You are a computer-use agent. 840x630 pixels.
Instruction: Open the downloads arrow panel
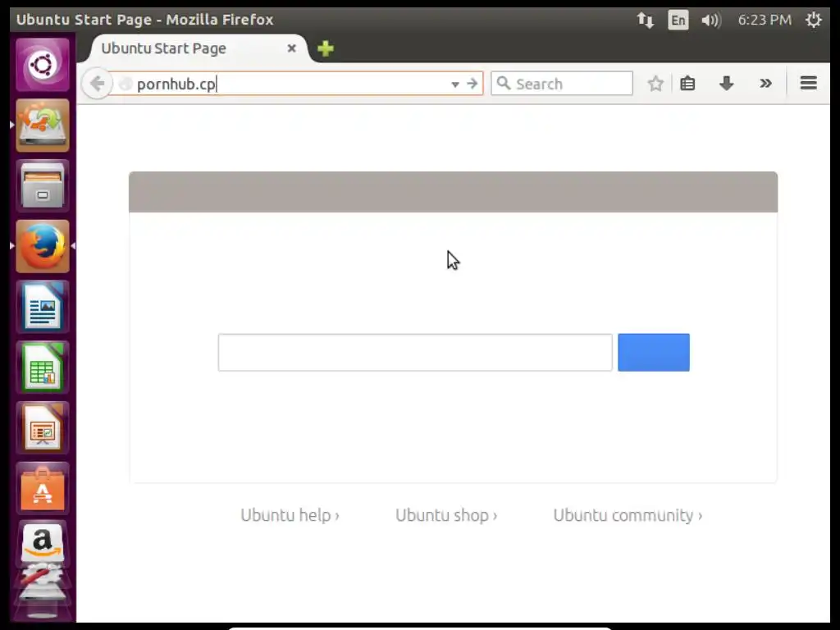coord(727,84)
